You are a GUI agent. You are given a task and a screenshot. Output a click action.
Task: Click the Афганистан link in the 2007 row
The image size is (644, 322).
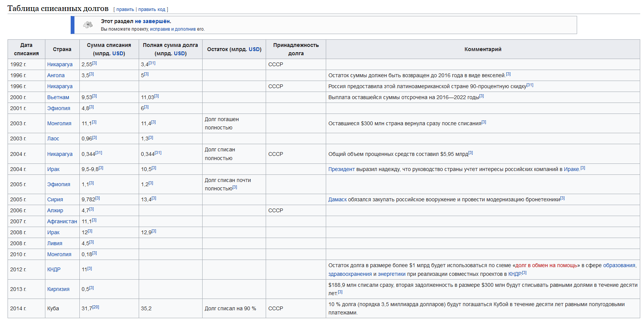[x=62, y=221]
